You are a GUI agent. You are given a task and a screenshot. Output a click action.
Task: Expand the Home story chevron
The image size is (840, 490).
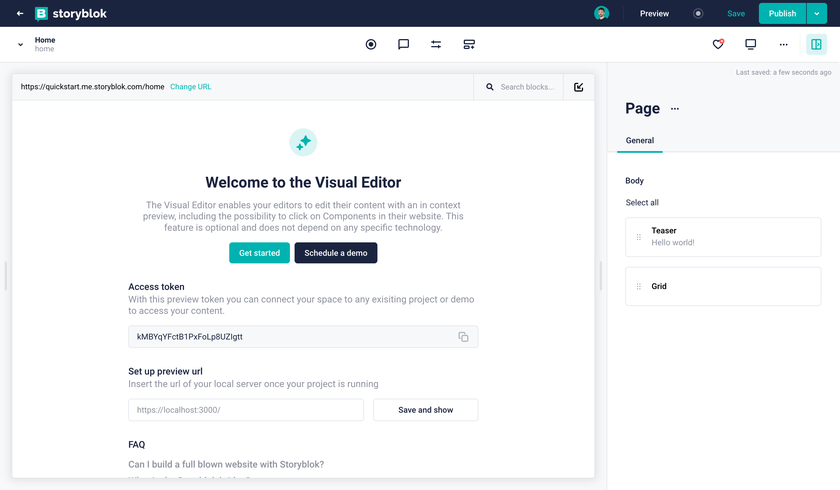(x=20, y=44)
